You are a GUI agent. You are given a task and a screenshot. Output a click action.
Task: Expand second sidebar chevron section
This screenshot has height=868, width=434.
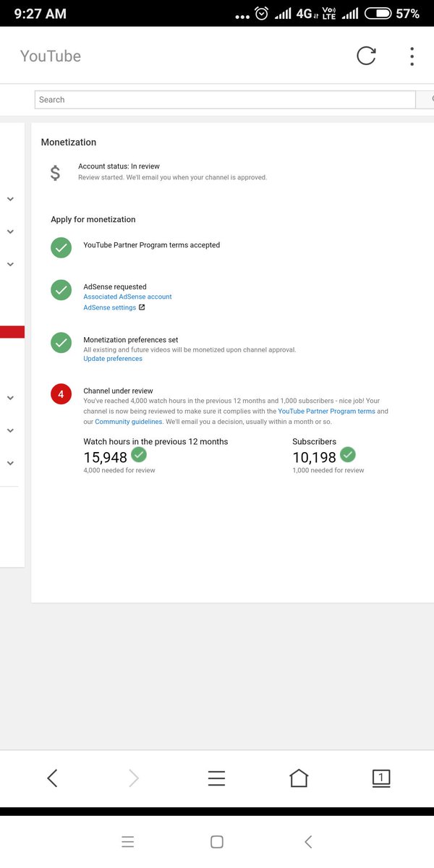click(x=10, y=231)
